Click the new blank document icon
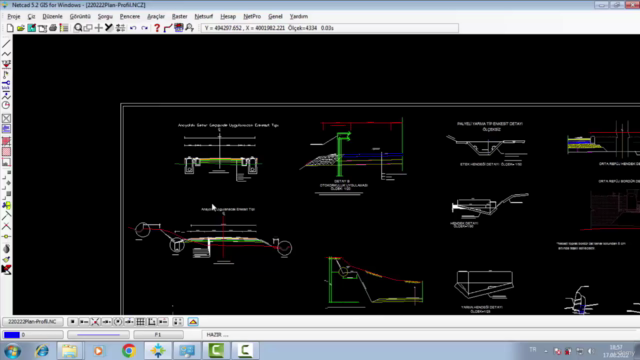This screenshot has height=360, width=640. 10,28
